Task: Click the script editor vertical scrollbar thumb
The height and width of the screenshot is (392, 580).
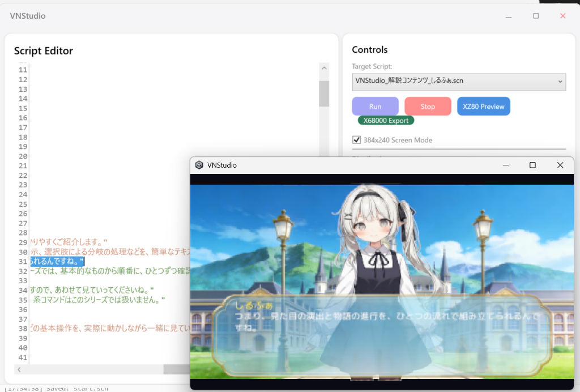Action: [x=324, y=93]
